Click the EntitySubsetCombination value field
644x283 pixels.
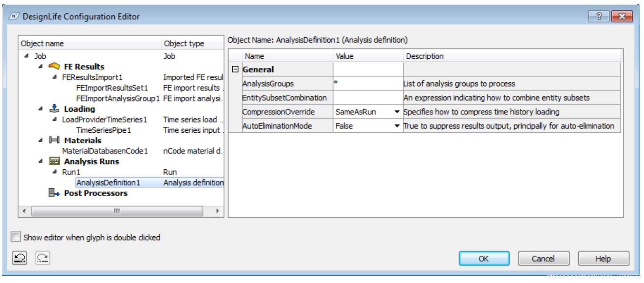[368, 97]
